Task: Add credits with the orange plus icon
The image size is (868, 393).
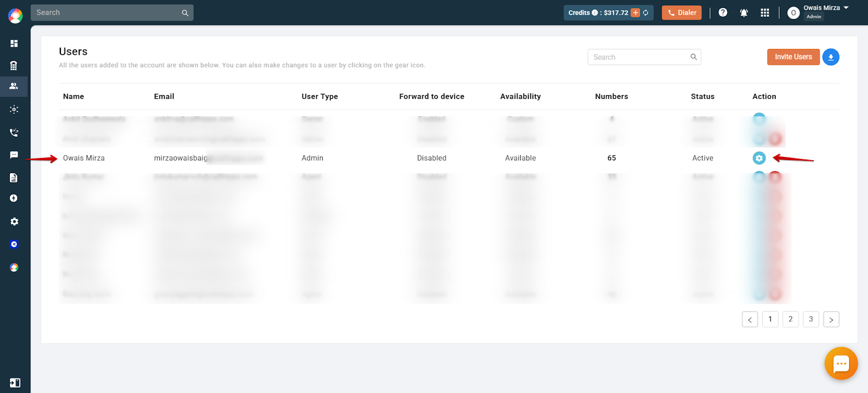Action: pyautogui.click(x=635, y=12)
